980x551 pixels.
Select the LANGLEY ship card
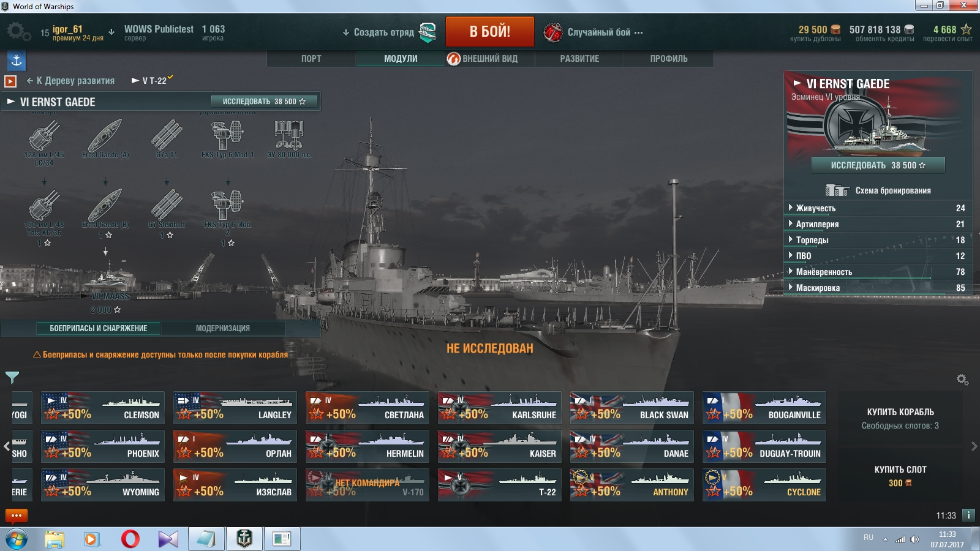click(235, 408)
